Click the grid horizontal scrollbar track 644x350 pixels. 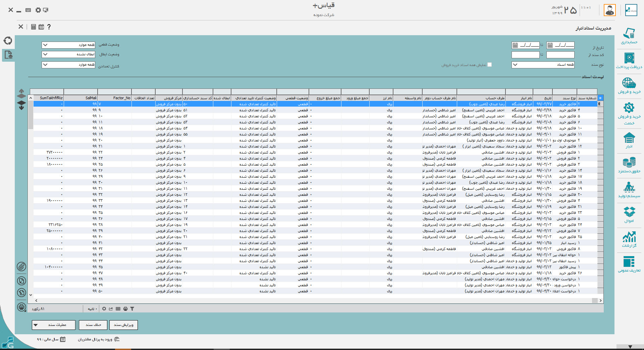pos(315,300)
